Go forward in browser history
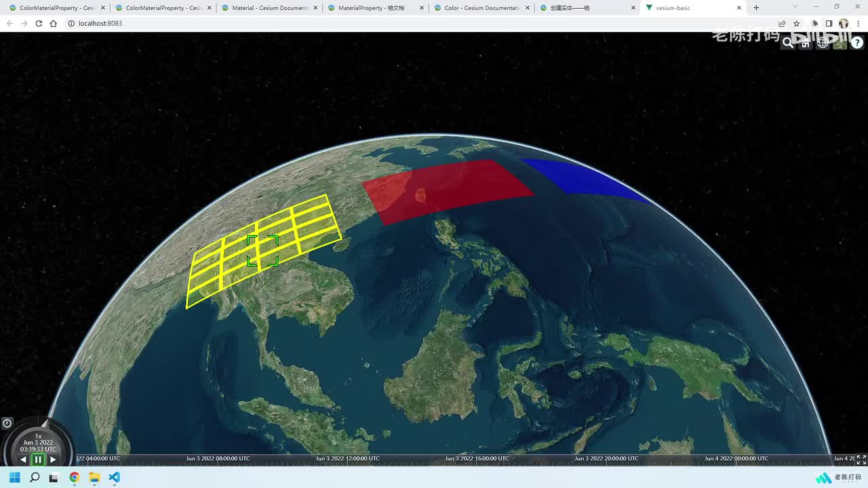 (x=24, y=24)
